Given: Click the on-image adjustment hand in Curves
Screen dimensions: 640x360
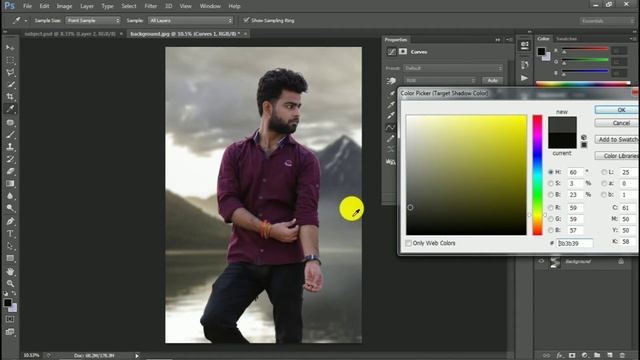Looking at the screenshot, I should pyautogui.click(x=391, y=81).
